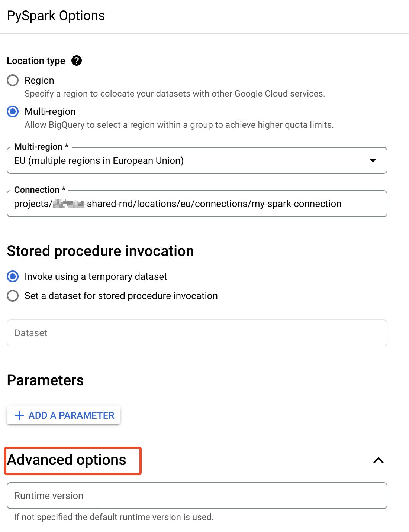Select Invoke using a temporary dataset
The height and width of the screenshot is (532, 409).
[12, 276]
